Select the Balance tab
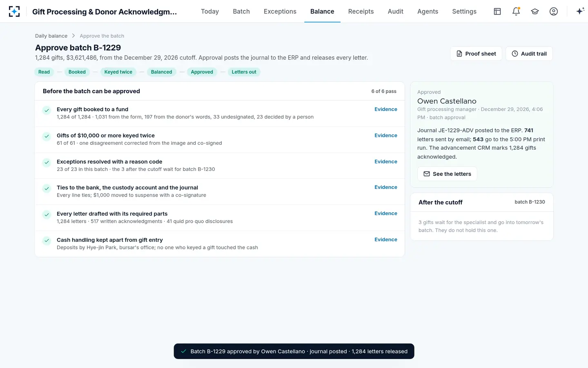The width and height of the screenshot is (588, 368). point(322,11)
